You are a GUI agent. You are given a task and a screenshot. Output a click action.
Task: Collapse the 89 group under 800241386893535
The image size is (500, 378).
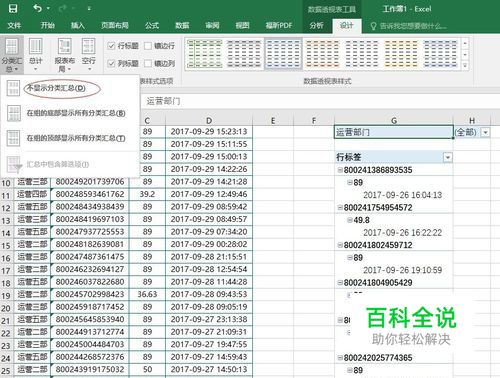tap(350, 182)
